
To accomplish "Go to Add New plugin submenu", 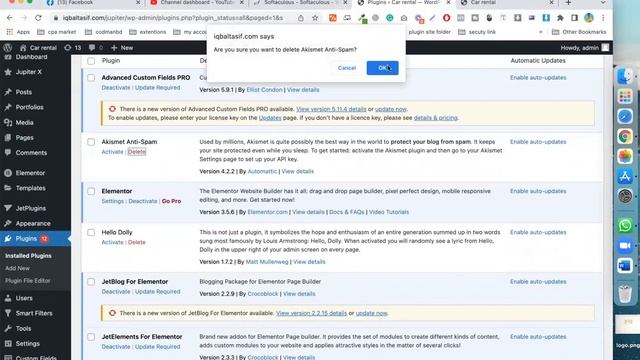I will point(17,268).
